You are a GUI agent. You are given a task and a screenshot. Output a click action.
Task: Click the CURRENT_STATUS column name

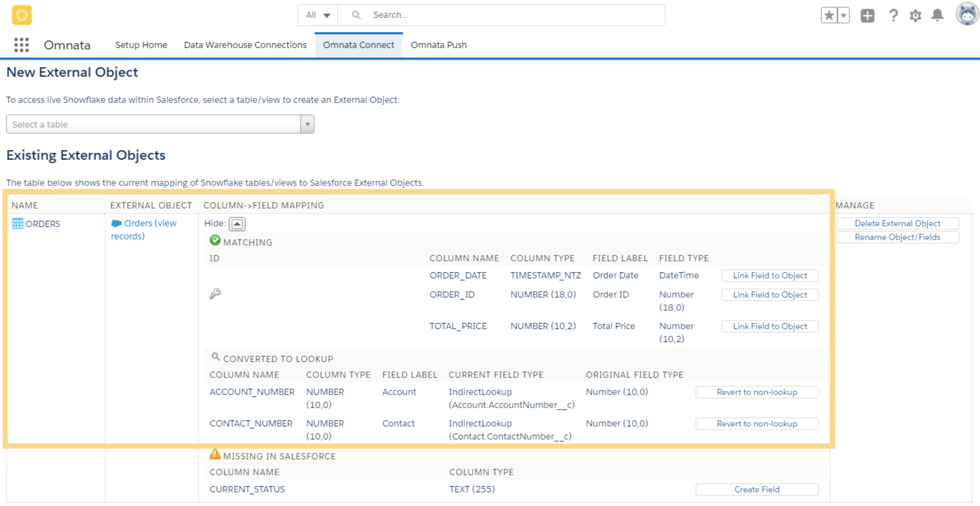coord(247,489)
